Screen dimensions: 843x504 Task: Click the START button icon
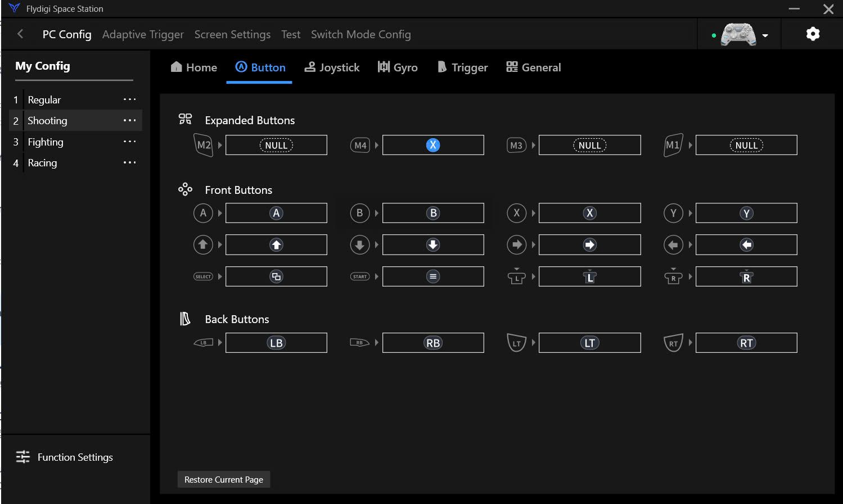360,276
